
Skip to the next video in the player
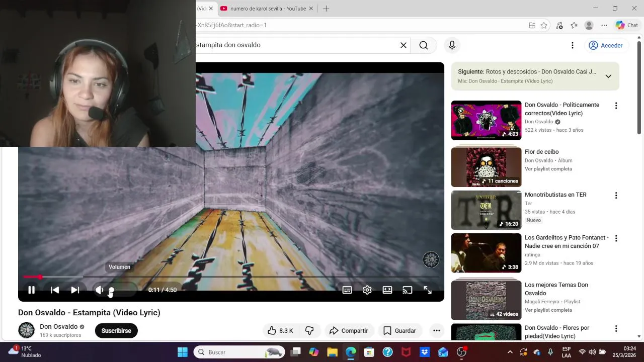pos(75,290)
